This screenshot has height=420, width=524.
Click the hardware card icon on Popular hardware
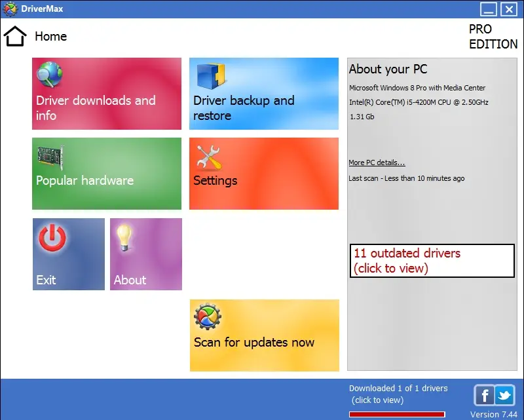coord(50,157)
